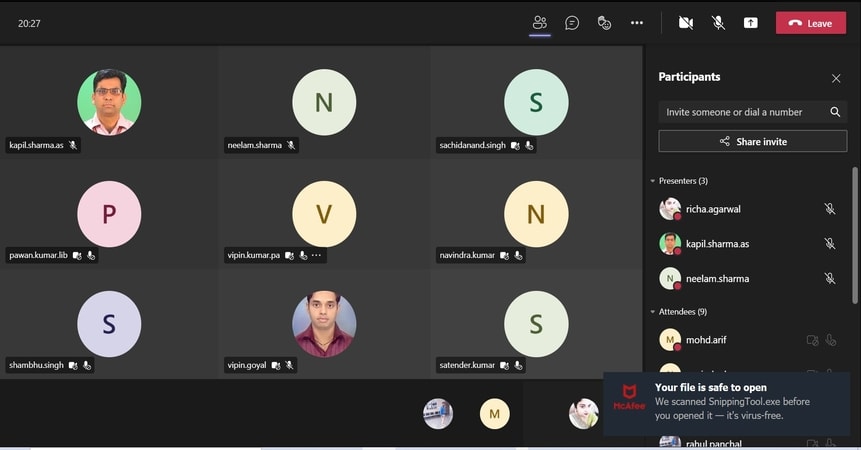This screenshot has height=450, width=861.
Task: Click the Invite someone search field
Action: 742,112
